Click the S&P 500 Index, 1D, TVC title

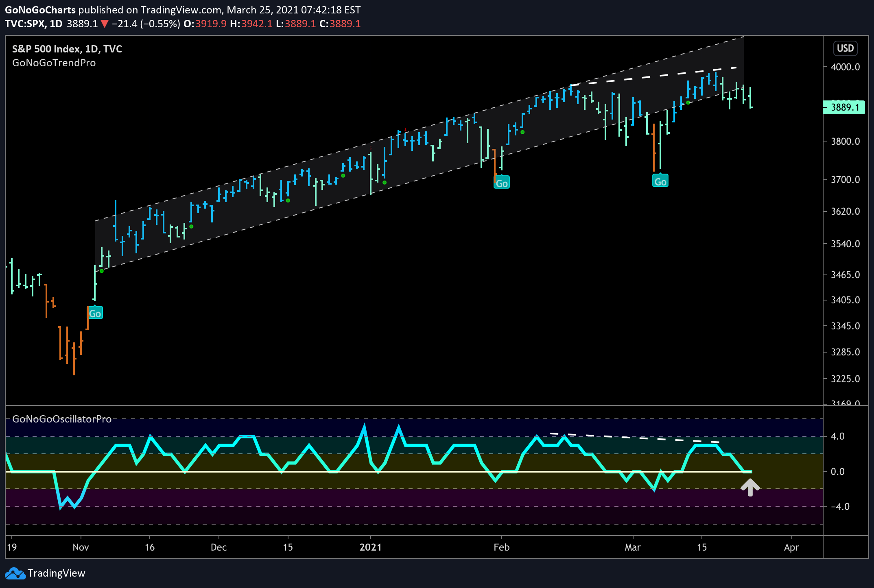click(67, 49)
